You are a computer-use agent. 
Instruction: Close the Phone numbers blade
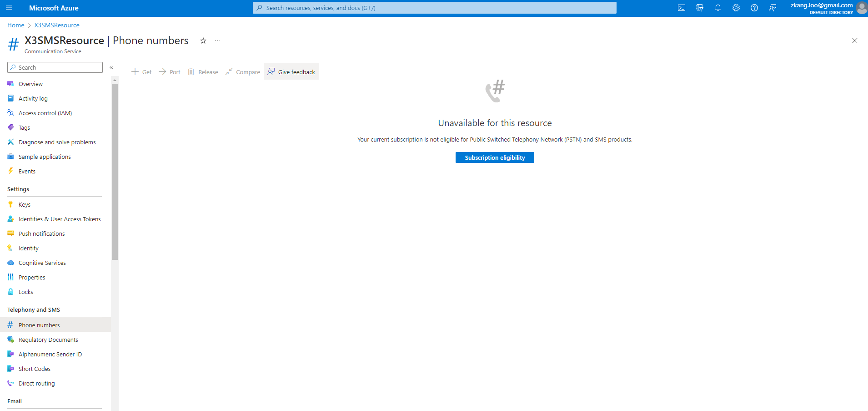coord(855,41)
